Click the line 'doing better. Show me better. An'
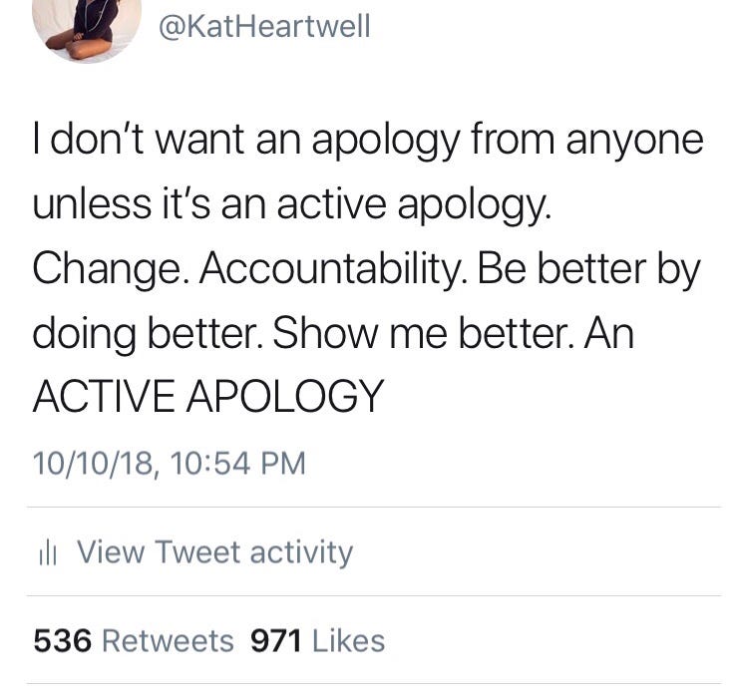 333,334
